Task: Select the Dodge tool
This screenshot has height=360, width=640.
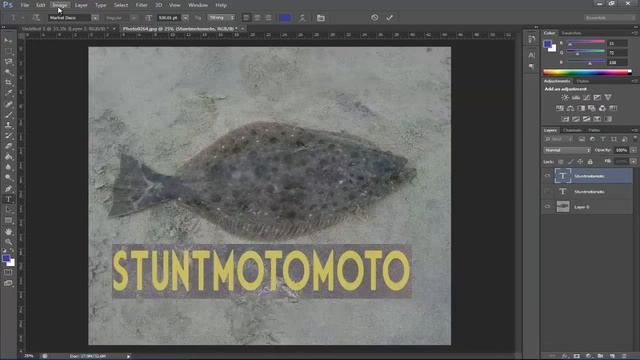Action: (x=8, y=178)
